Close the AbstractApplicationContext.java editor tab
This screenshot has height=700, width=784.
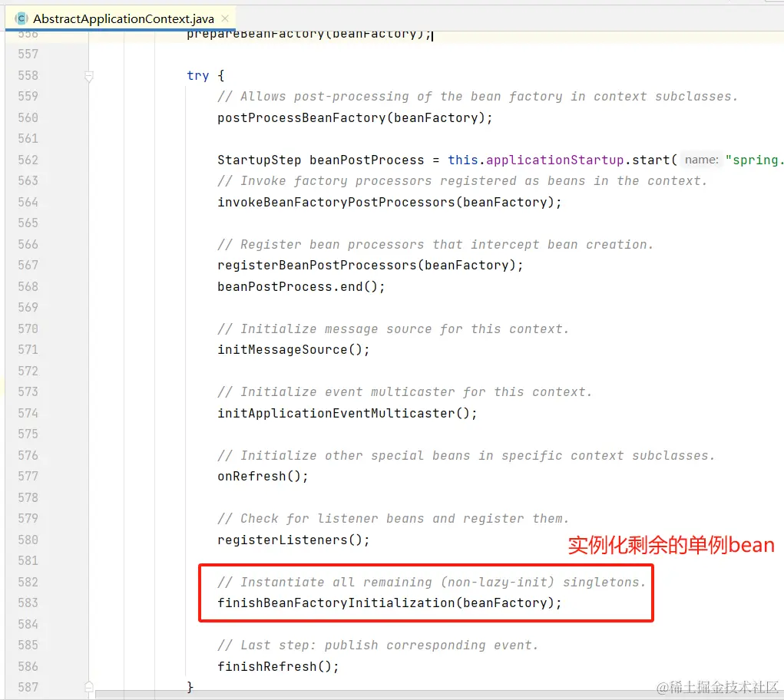click(224, 18)
